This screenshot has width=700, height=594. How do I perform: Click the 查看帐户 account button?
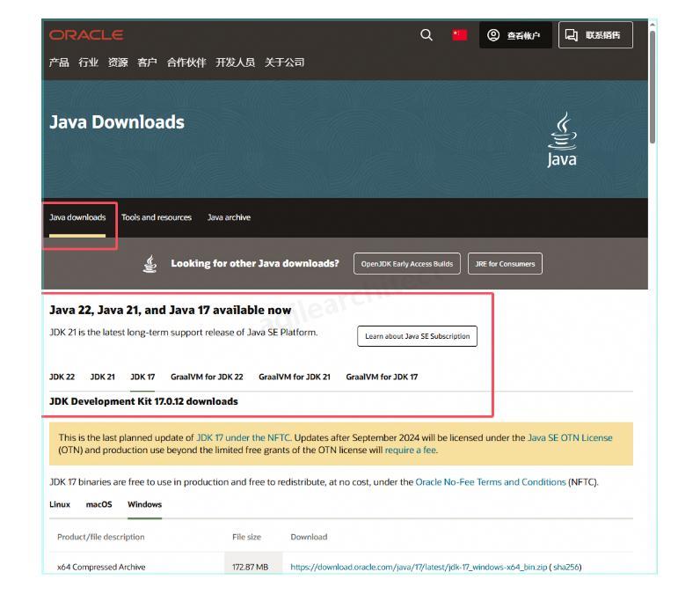515,35
